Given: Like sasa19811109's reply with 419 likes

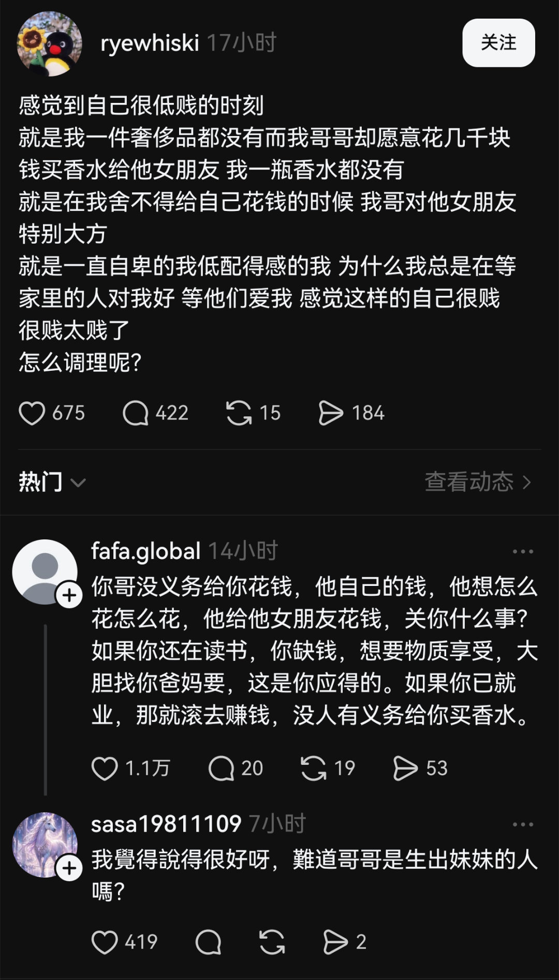Looking at the screenshot, I should 105,942.
